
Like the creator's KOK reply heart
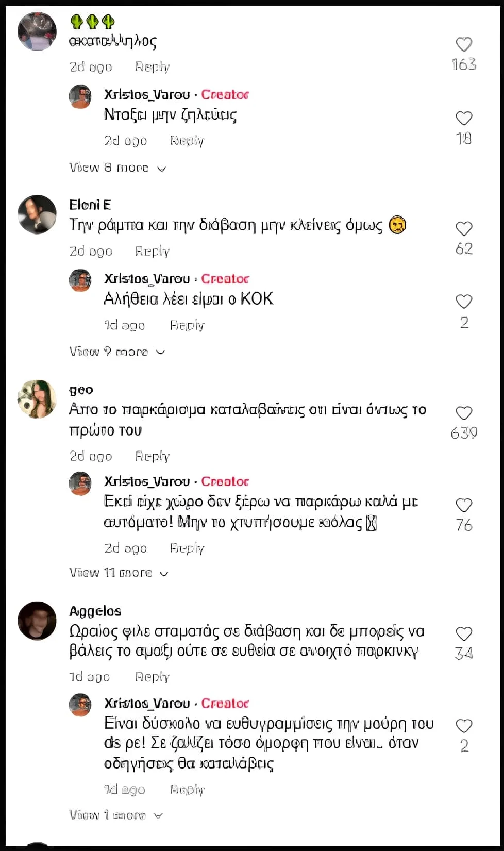[464, 302]
